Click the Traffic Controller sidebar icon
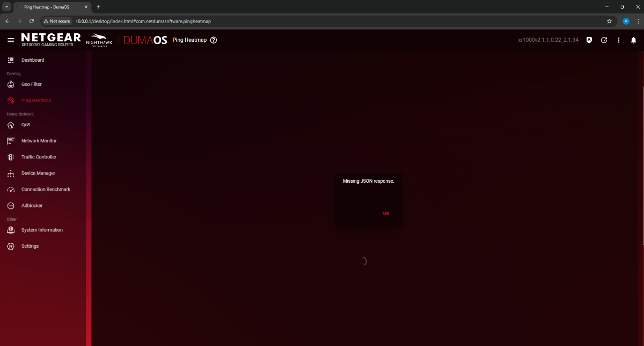Image resolution: width=644 pixels, height=346 pixels. tap(11, 157)
